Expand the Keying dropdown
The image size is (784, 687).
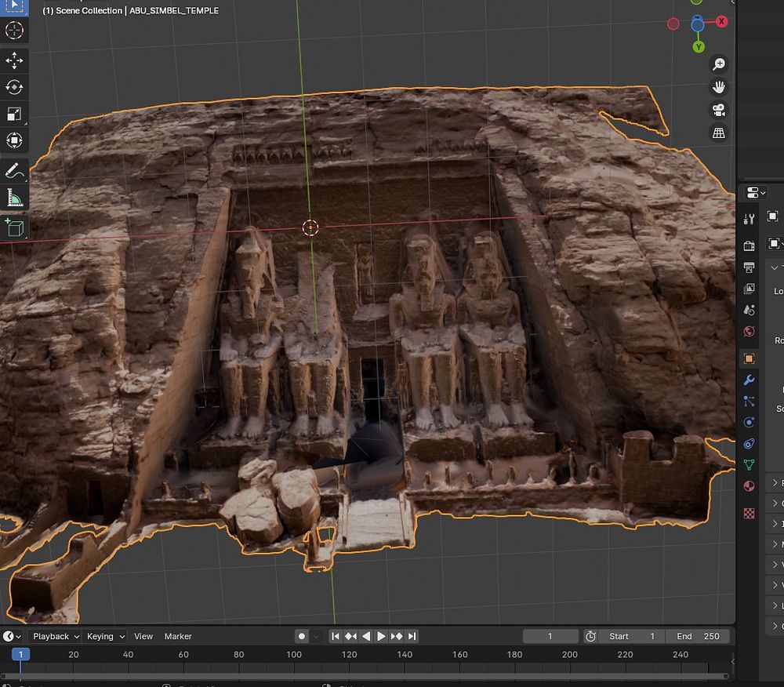pyautogui.click(x=105, y=636)
